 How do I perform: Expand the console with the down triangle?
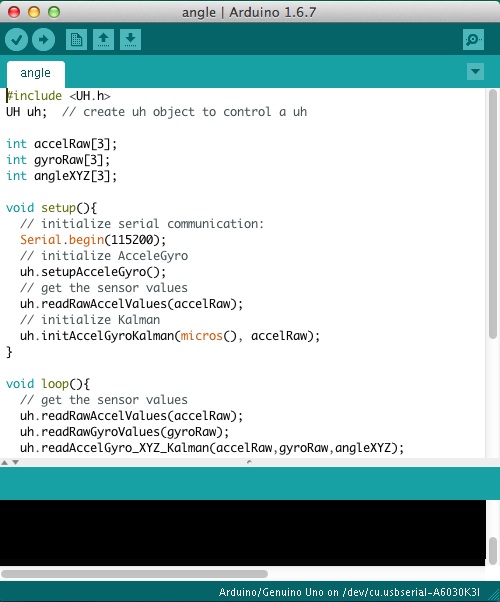click(x=15, y=462)
